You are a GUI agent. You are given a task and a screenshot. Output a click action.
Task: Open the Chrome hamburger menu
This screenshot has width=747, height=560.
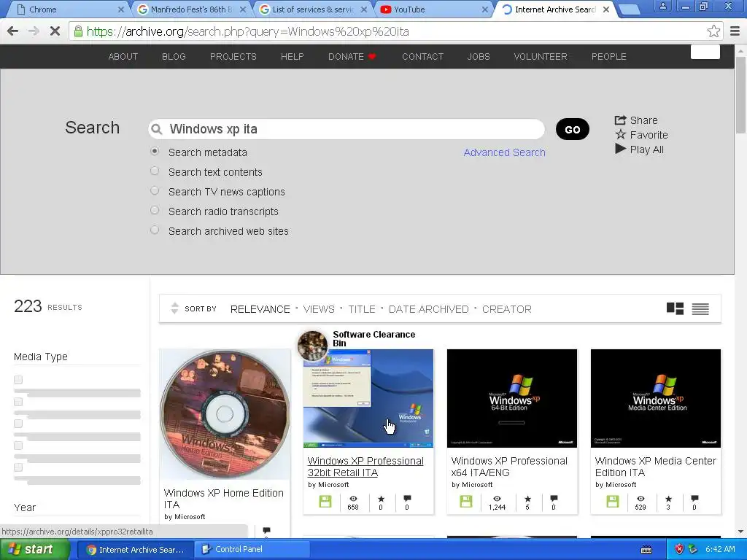[735, 31]
